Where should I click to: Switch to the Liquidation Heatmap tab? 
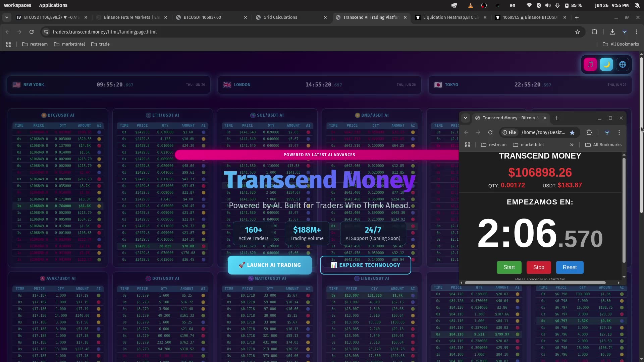pyautogui.click(x=451, y=17)
